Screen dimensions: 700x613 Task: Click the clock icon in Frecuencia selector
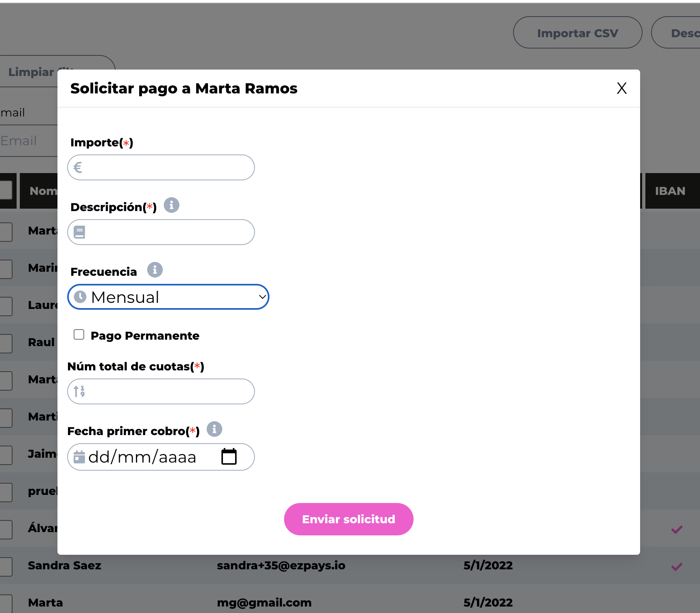pyautogui.click(x=80, y=297)
